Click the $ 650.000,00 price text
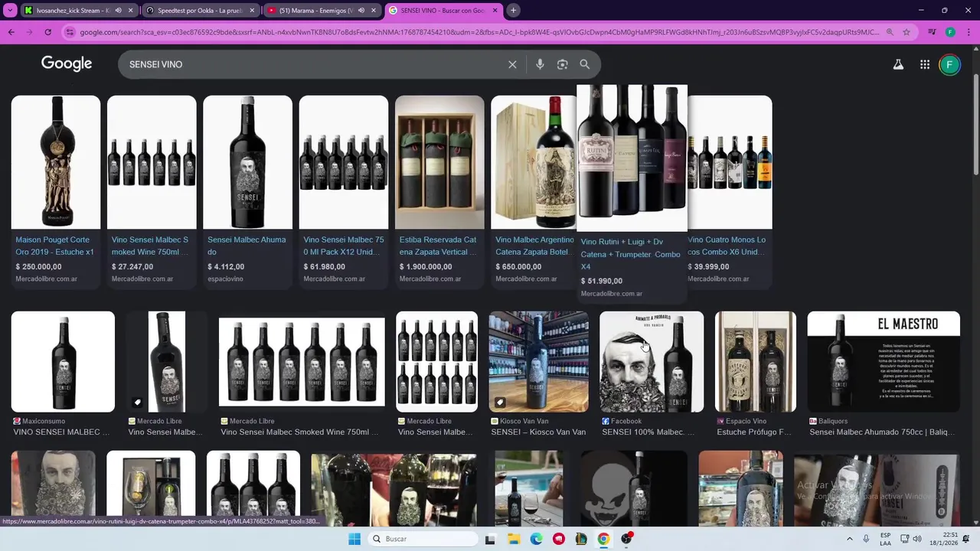The height and width of the screenshot is (551, 980). pos(518,267)
